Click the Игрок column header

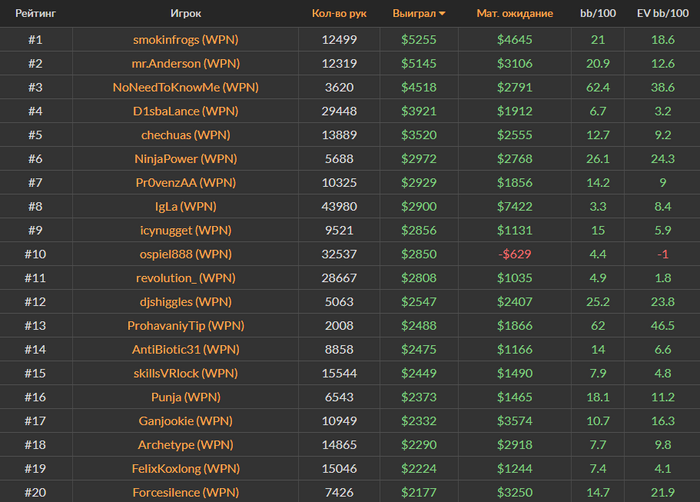click(x=186, y=14)
